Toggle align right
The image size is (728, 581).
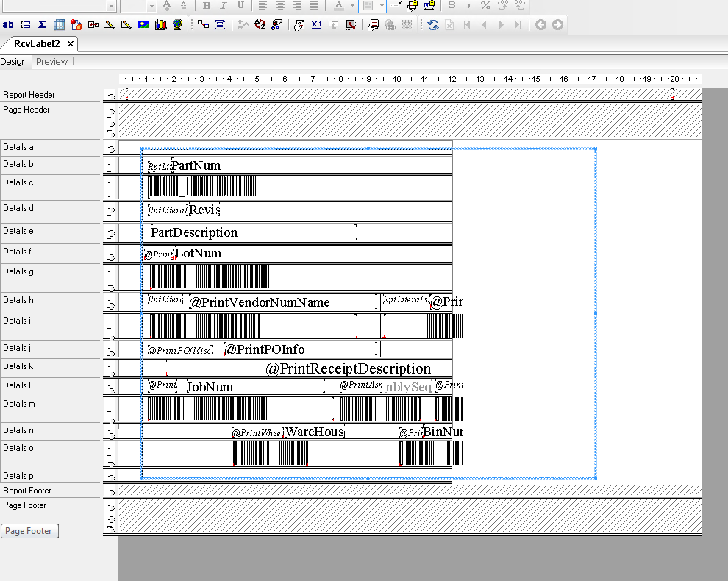pyautogui.click(x=297, y=6)
